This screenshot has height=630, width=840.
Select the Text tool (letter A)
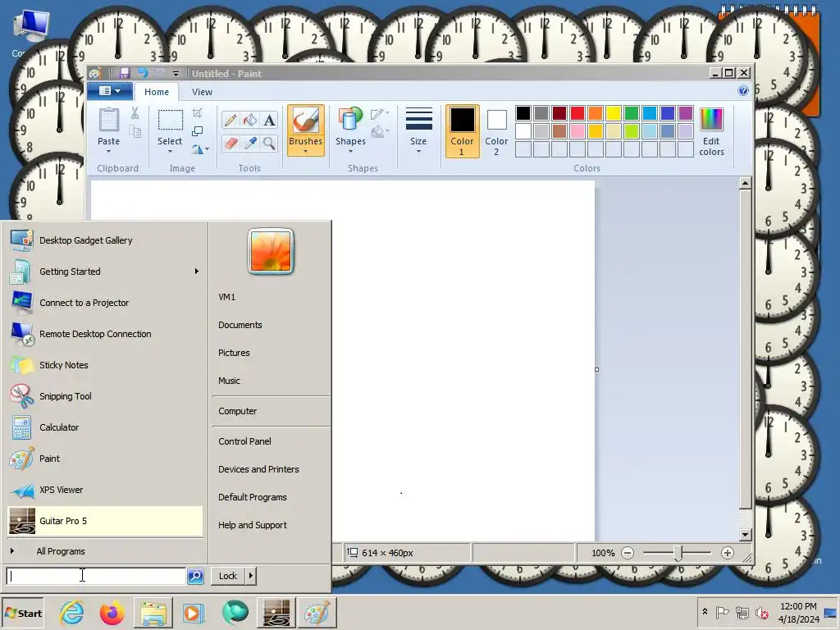point(269,120)
